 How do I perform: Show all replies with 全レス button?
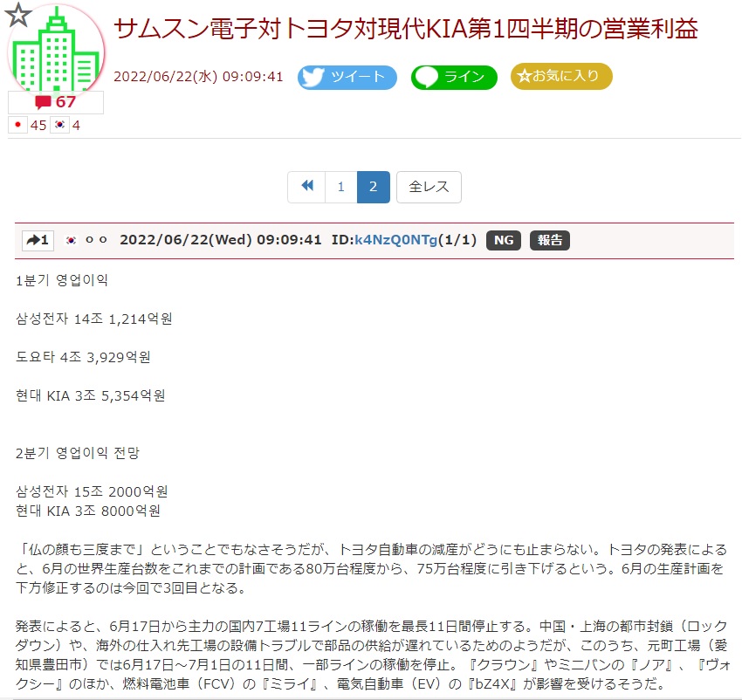[429, 187]
